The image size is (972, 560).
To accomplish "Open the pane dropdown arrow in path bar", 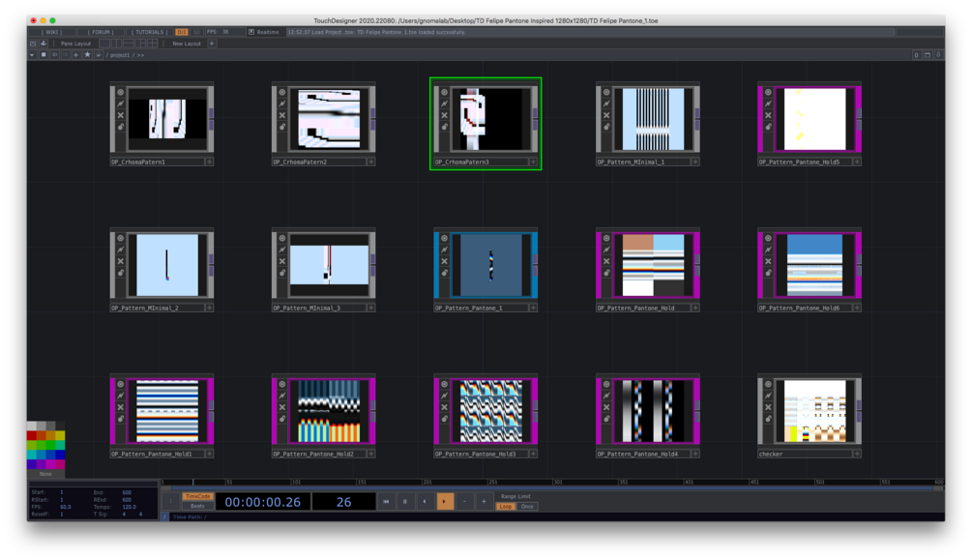I will 32,54.
